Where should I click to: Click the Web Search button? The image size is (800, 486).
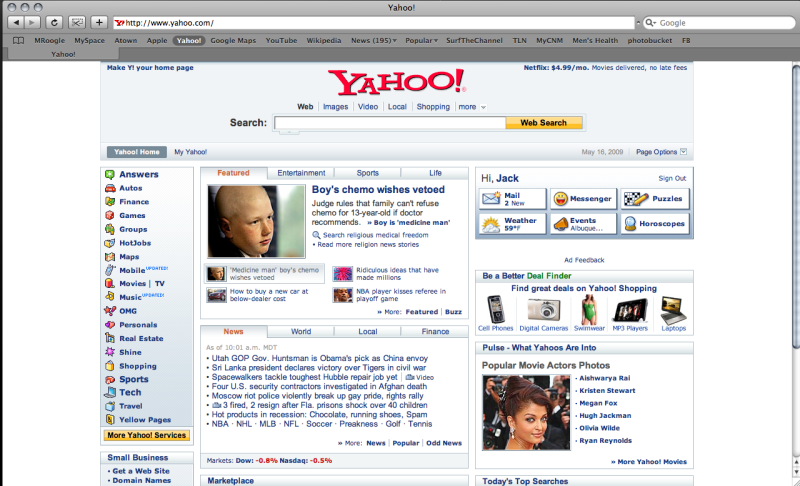point(544,123)
